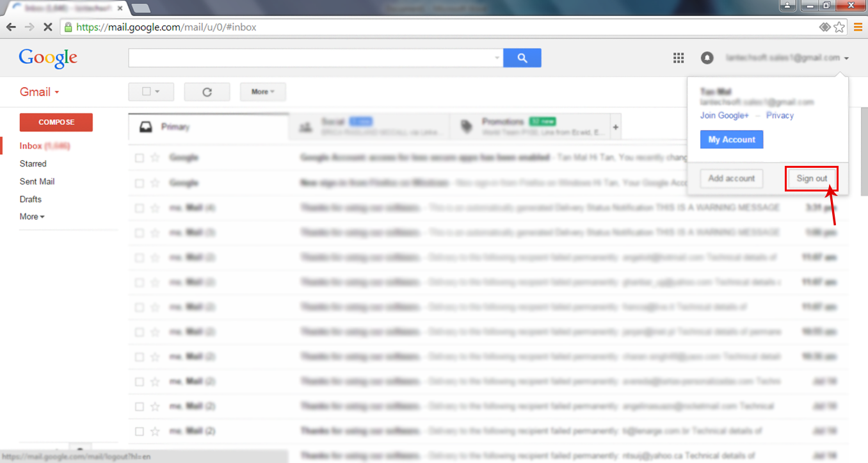Open the Join Google+ link
Viewport: 868px width, 463px height.
(725, 115)
